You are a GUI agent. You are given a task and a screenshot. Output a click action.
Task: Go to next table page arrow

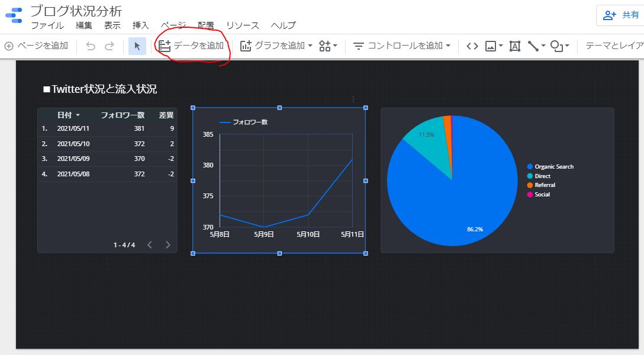[x=168, y=245]
